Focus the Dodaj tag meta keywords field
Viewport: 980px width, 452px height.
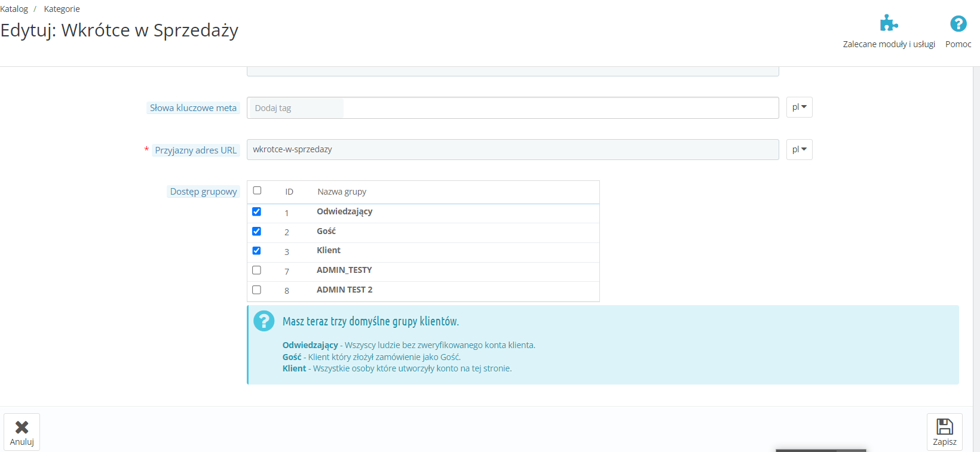[x=513, y=108]
